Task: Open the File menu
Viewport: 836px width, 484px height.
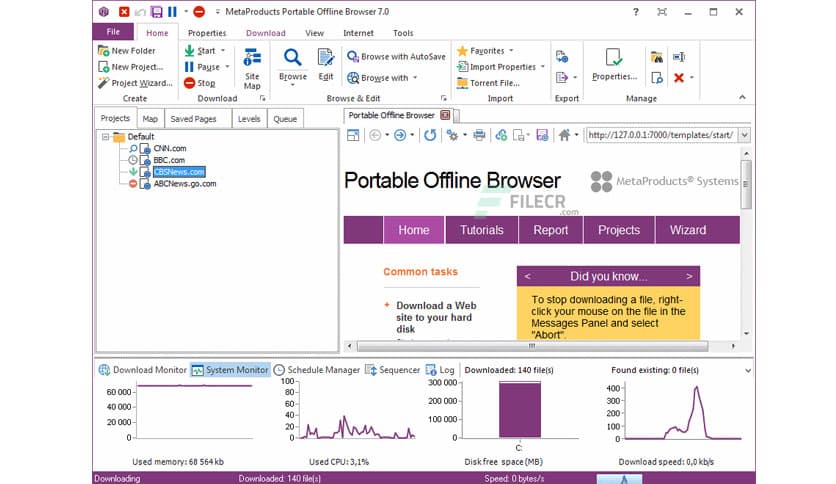Action: pyautogui.click(x=113, y=32)
